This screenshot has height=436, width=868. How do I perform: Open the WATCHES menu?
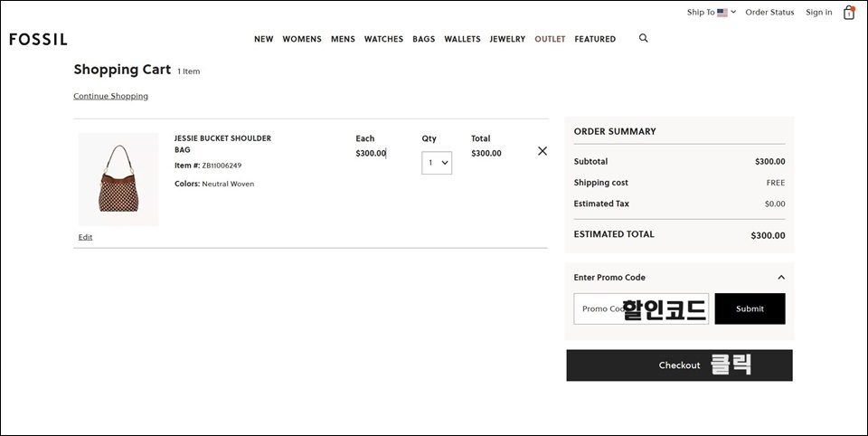click(383, 39)
